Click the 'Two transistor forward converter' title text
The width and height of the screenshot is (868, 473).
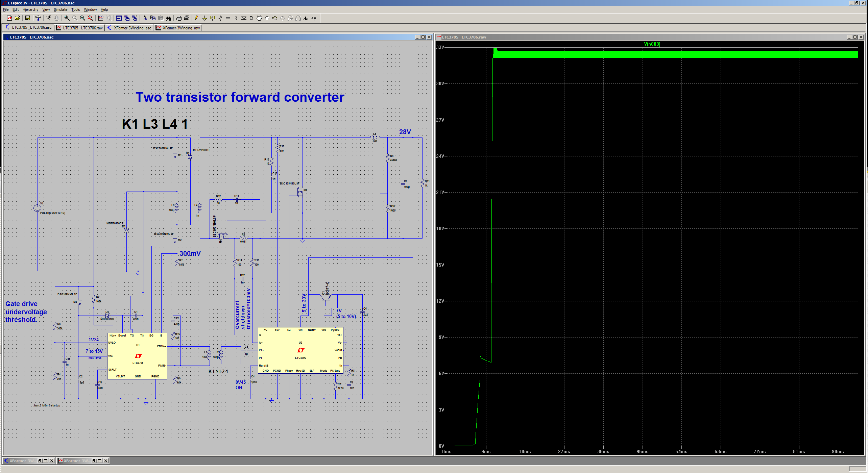coord(240,97)
